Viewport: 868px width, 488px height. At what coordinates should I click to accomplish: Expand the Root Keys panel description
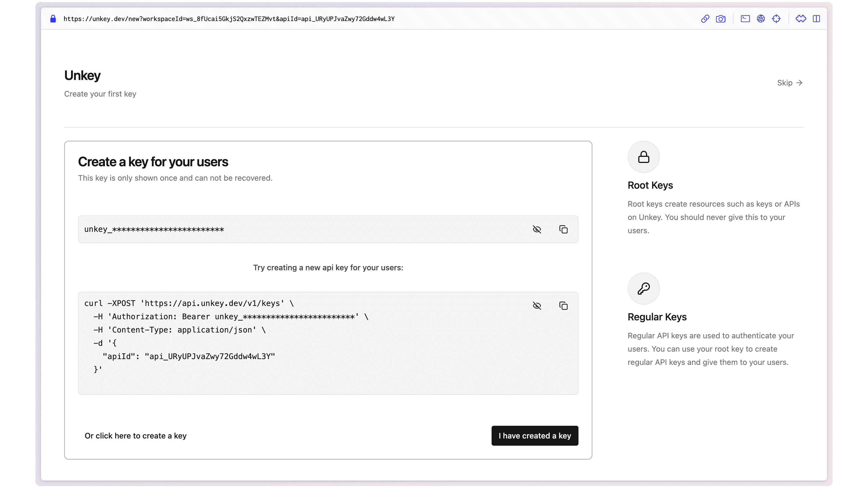[x=714, y=217]
